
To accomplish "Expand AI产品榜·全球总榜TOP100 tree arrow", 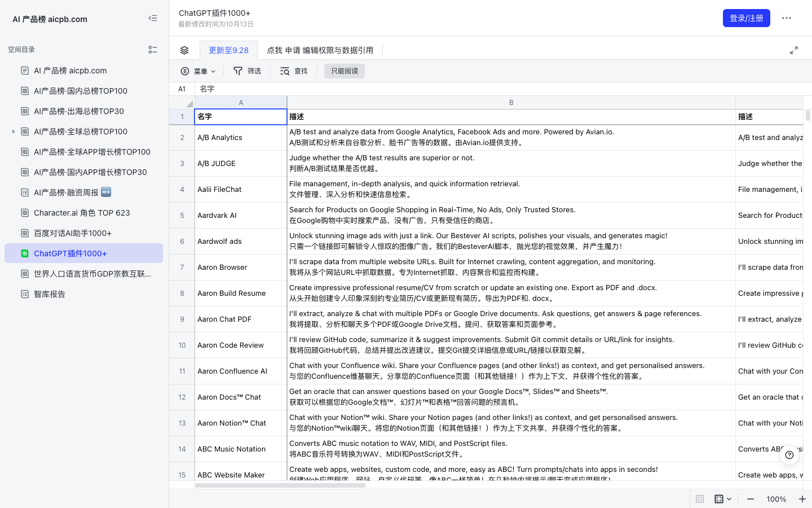I will tap(14, 132).
